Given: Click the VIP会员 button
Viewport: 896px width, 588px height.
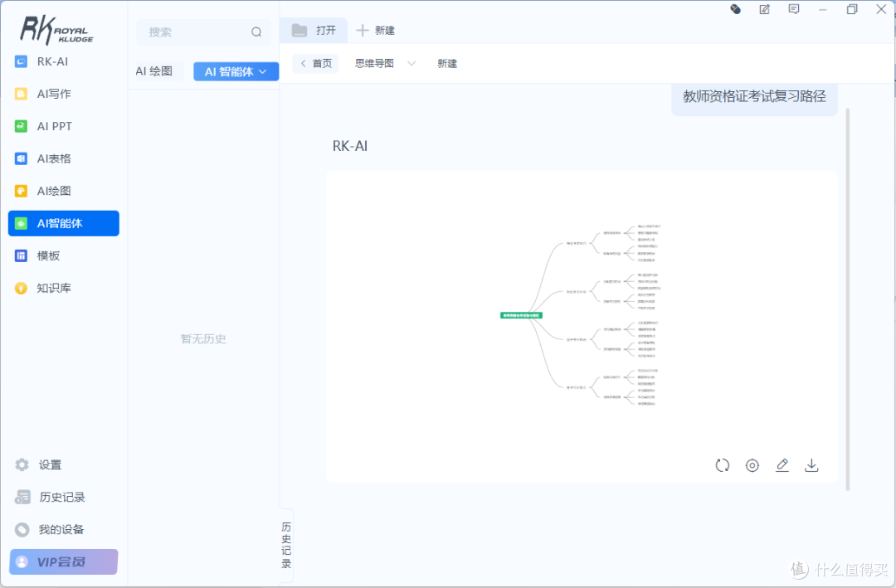Looking at the screenshot, I should point(63,561).
